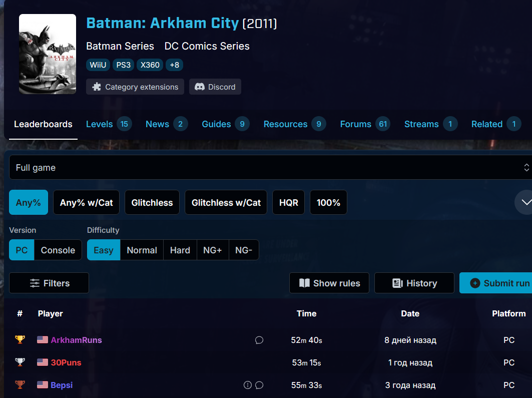Select the HQR category

(288, 203)
